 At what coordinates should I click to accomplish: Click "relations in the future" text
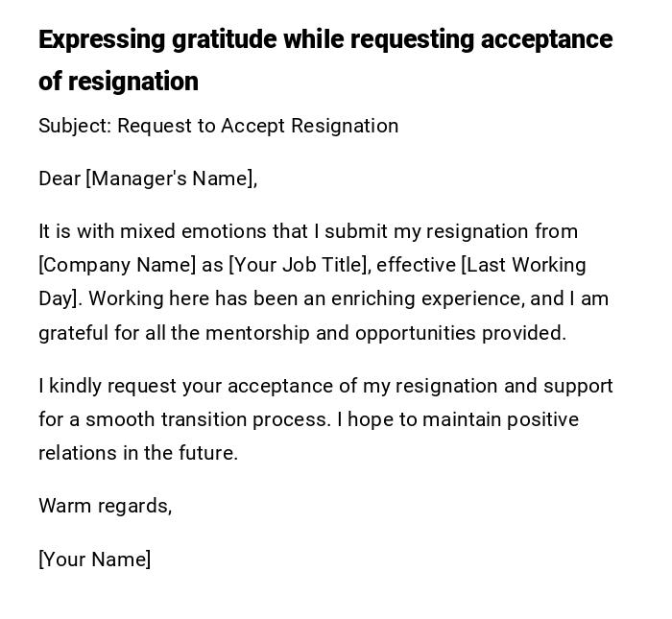(137, 453)
